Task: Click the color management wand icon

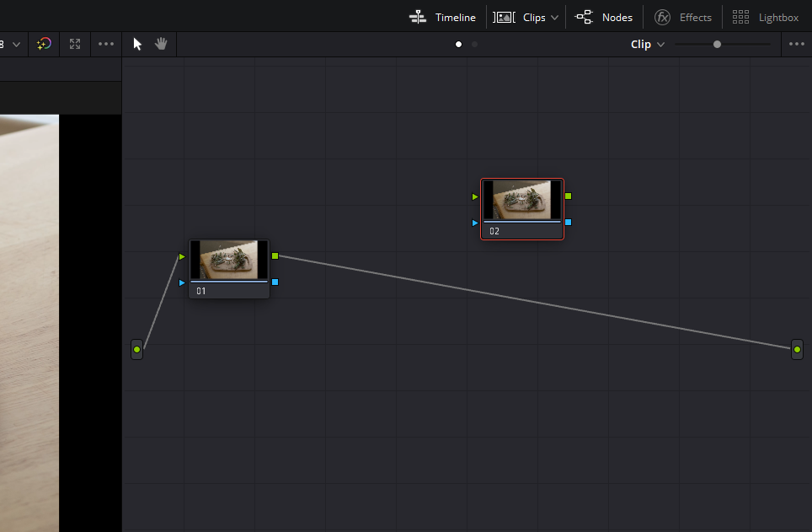Action: point(44,44)
